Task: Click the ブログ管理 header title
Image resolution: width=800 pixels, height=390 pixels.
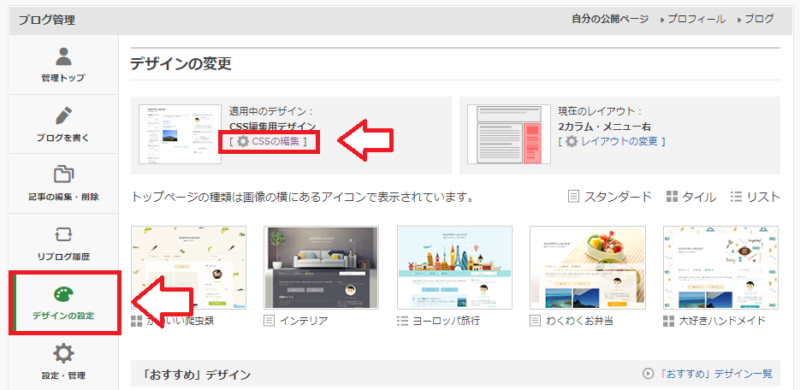Action: coord(47,20)
